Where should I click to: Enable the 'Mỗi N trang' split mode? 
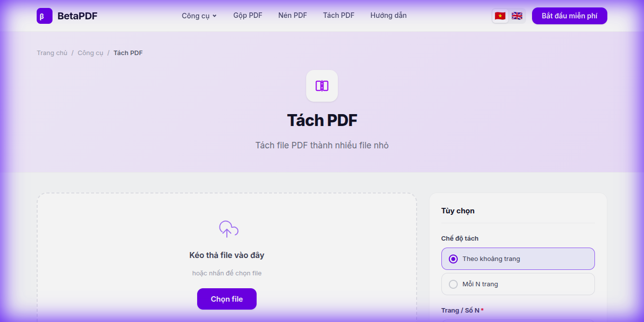point(518,284)
